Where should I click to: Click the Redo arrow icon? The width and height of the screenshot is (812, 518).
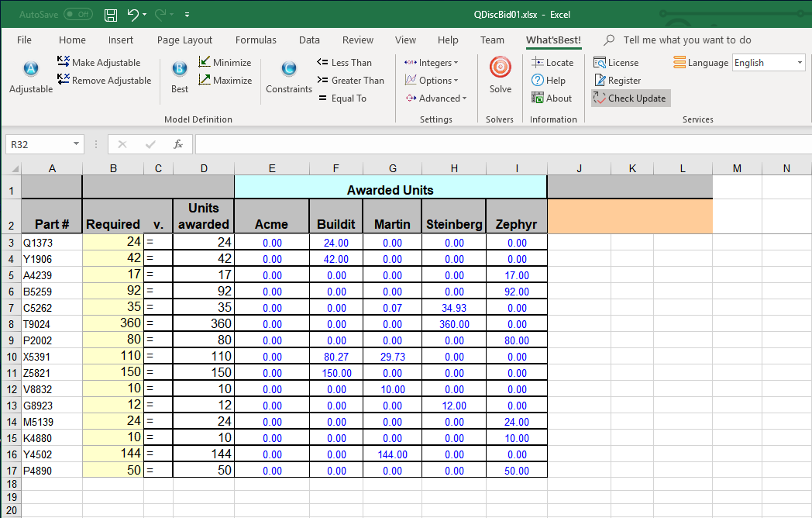coord(160,15)
